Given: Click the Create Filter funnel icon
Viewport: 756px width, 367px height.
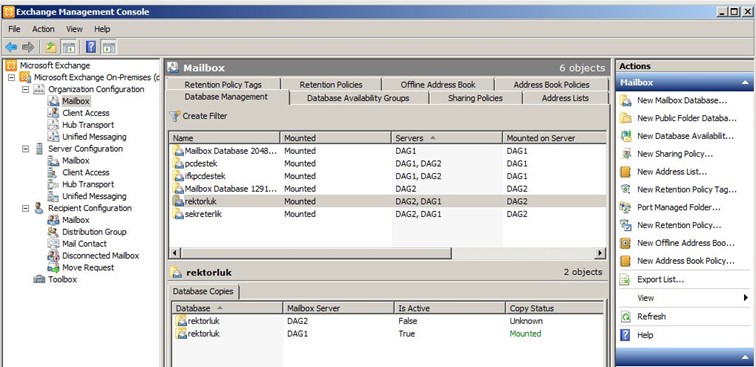Looking at the screenshot, I should tap(175, 116).
